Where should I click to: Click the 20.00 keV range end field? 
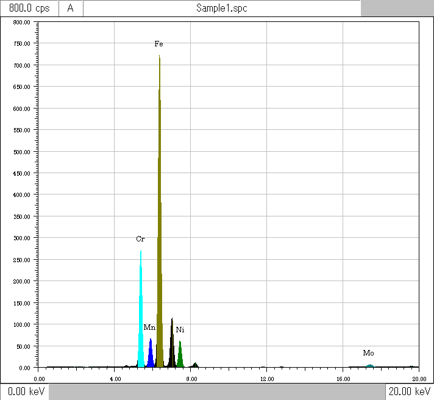point(410,392)
